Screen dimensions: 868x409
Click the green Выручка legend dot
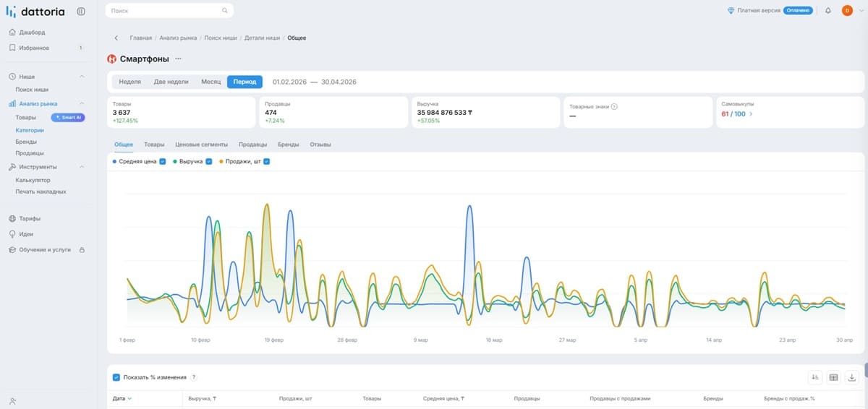click(175, 161)
